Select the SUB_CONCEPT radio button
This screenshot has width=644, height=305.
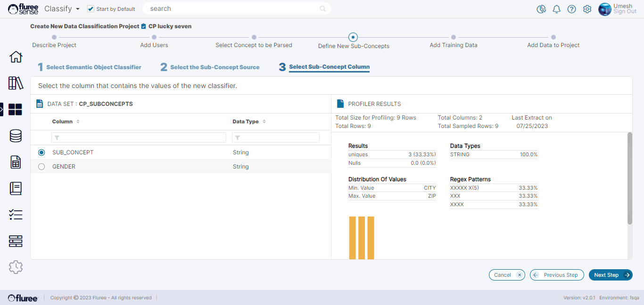[41, 152]
